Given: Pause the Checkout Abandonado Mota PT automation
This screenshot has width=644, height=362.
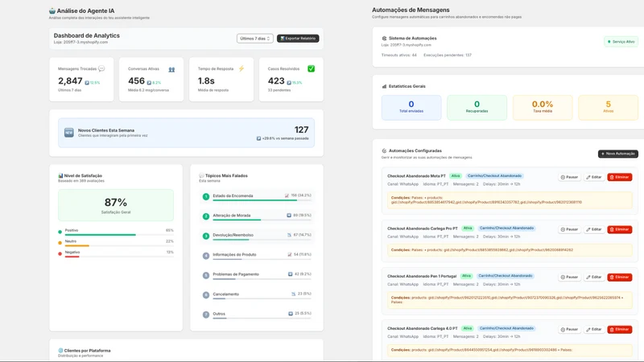Looking at the screenshot, I should (569, 177).
